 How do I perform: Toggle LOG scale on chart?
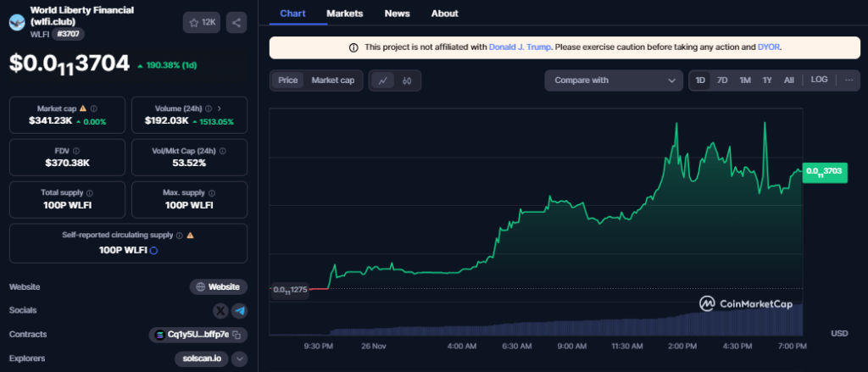(820, 80)
